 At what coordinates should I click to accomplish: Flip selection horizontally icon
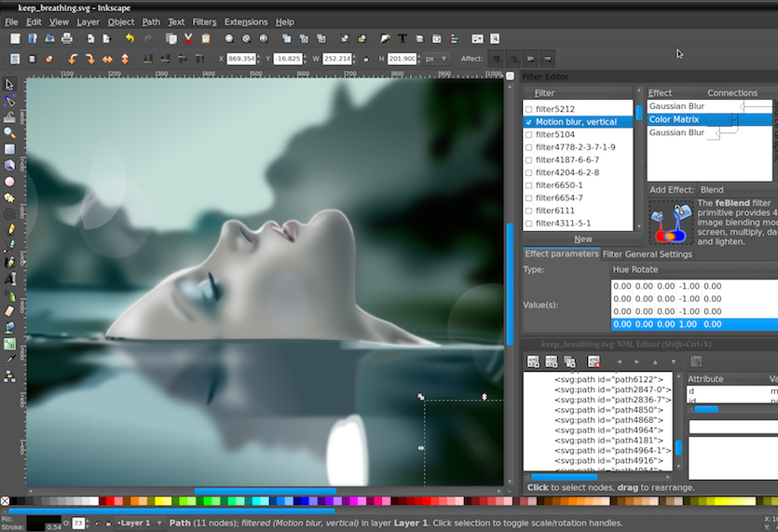(x=107, y=59)
